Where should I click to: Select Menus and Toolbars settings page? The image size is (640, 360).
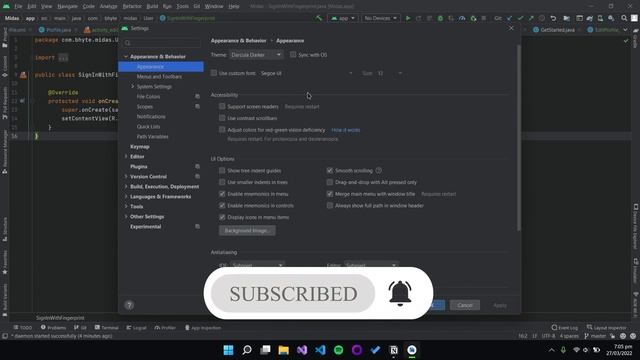coord(160,76)
